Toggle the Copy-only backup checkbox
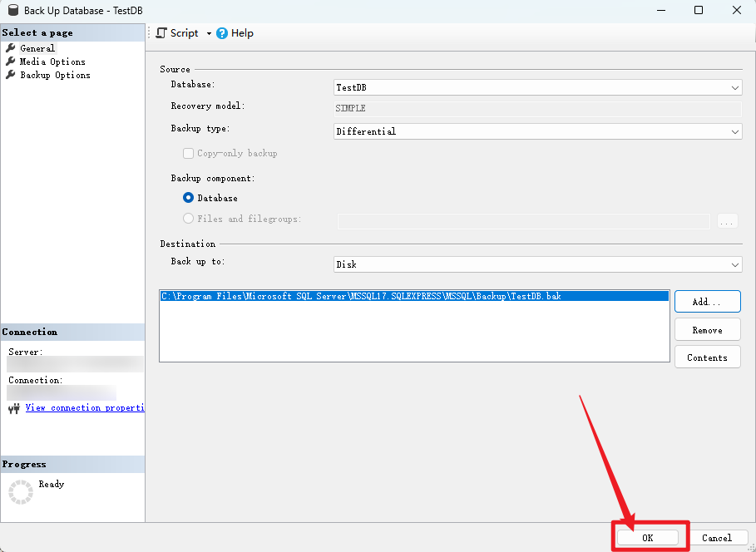 click(189, 154)
